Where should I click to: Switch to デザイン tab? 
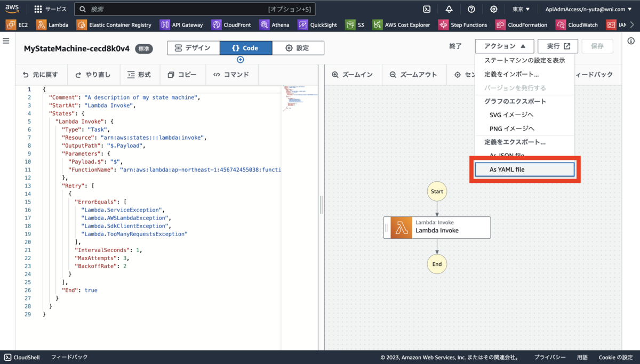coord(194,47)
